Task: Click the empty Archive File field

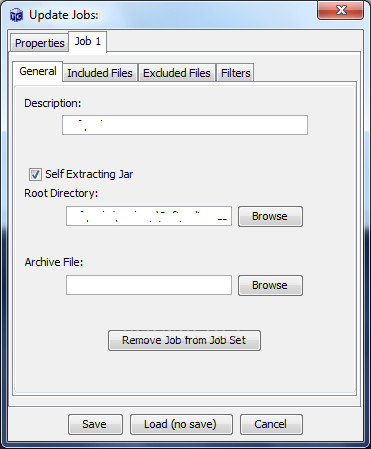Action: point(149,285)
